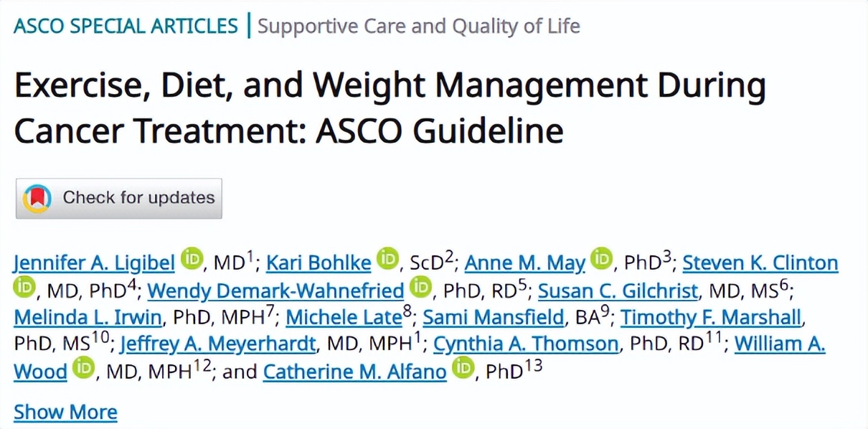Open ORCID icon after Steven K. Clinton
This screenshot has height=429, width=868.
(24, 288)
